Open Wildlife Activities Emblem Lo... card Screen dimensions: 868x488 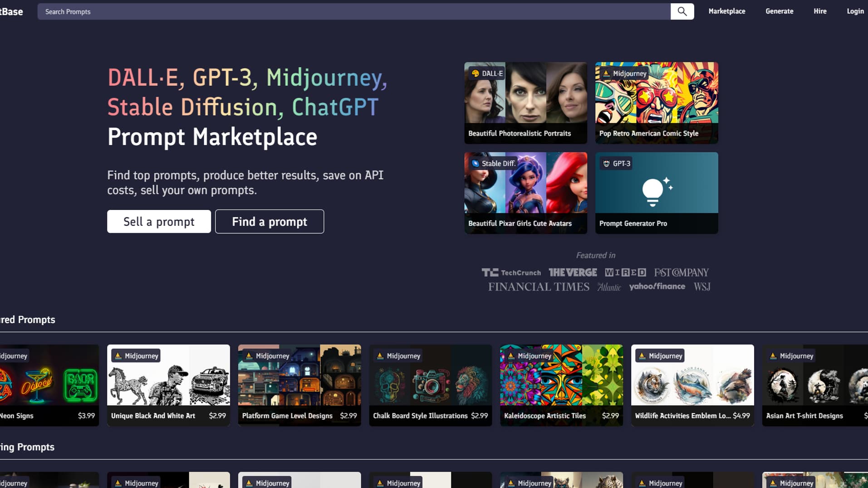(692, 385)
